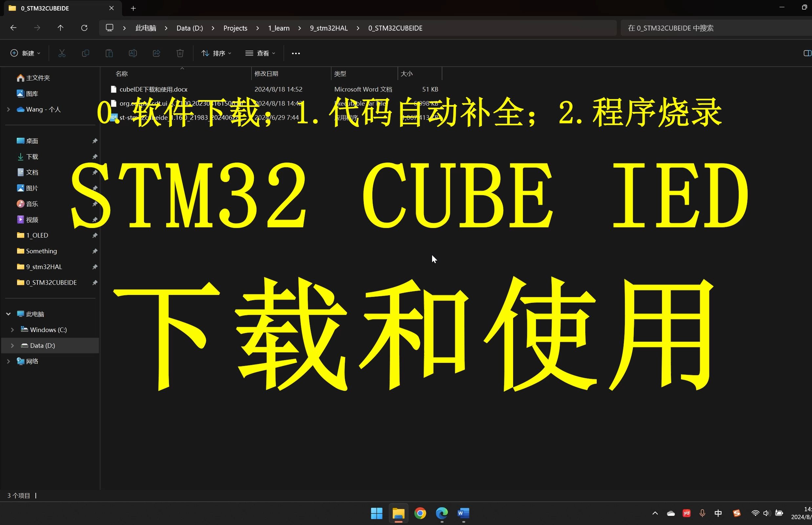This screenshot has width=812, height=525.
Task: Open File Explorer on the taskbar
Action: coord(399,513)
